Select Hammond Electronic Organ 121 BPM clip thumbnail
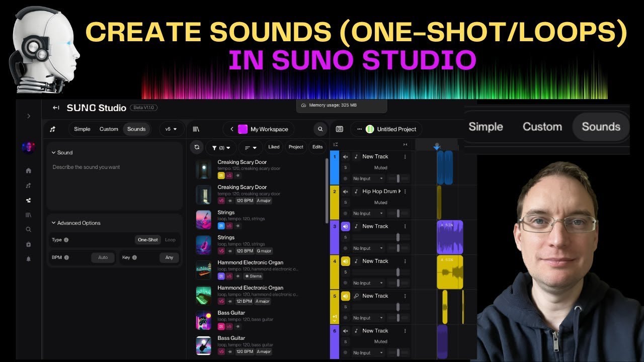Screen dimensions: 644x362 204,295
